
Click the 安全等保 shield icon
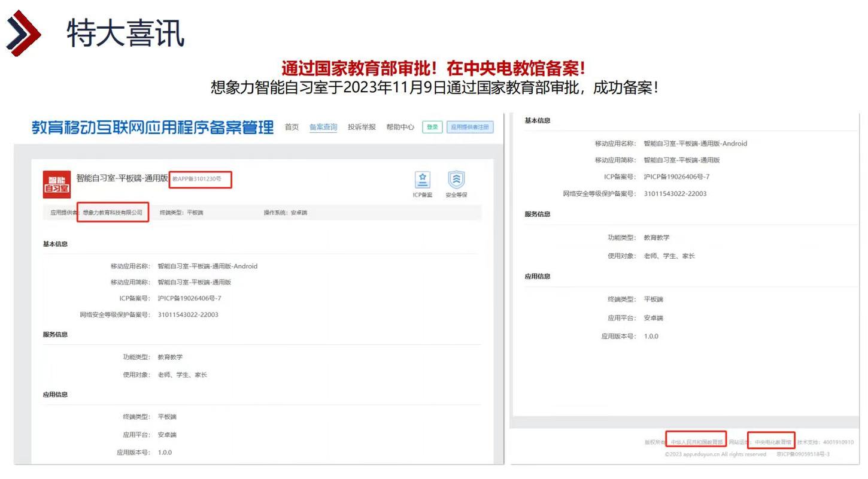click(456, 180)
